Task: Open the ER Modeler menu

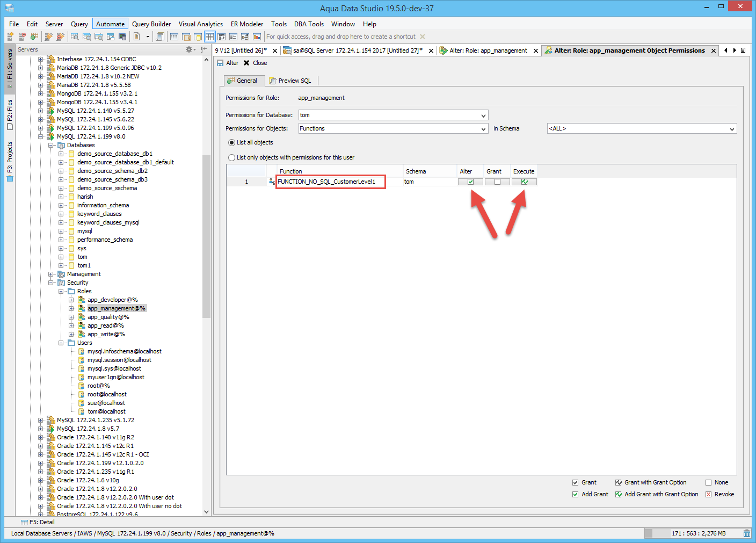Action: click(247, 24)
